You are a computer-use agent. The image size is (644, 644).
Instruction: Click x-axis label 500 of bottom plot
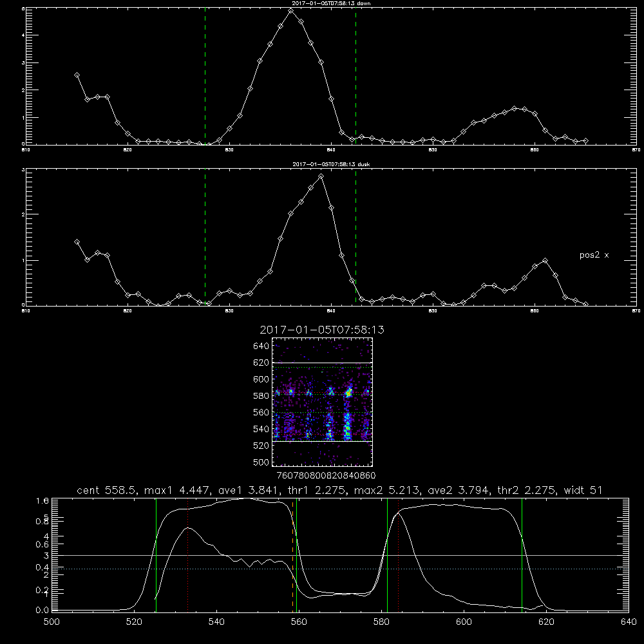click(52, 622)
